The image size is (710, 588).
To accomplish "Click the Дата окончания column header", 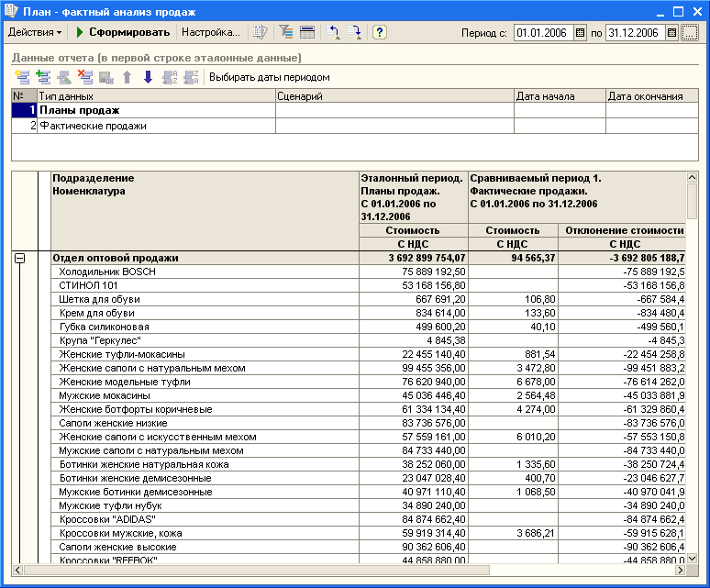I will click(652, 96).
